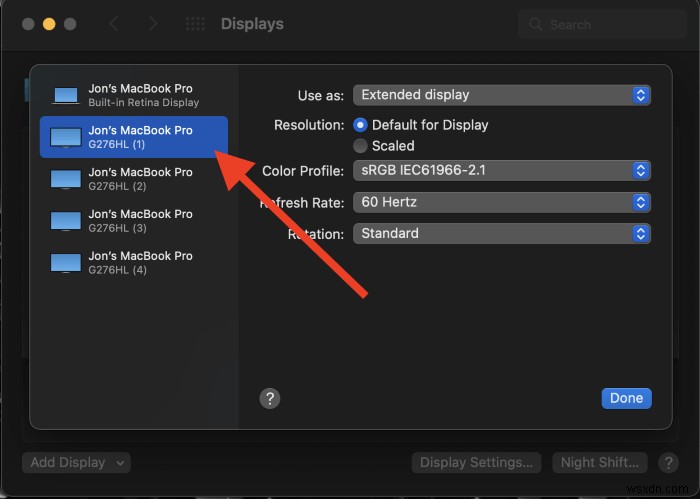Go back with the left chevron
The width and height of the screenshot is (700, 499).
[x=113, y=24]
